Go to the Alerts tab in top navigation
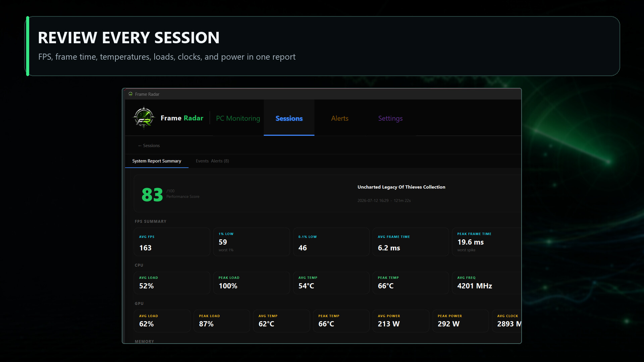The width and height of the screenshot is (644, 362). [340, 118]
